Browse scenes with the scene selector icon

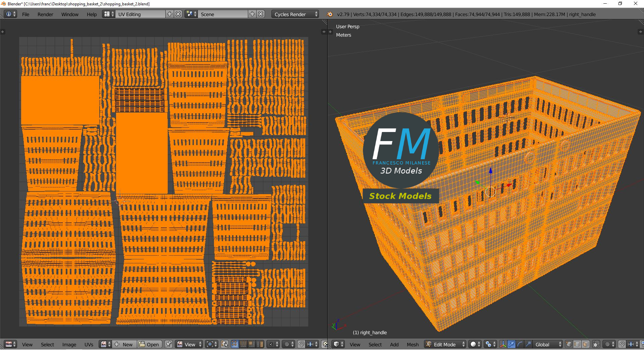(191, 14)
